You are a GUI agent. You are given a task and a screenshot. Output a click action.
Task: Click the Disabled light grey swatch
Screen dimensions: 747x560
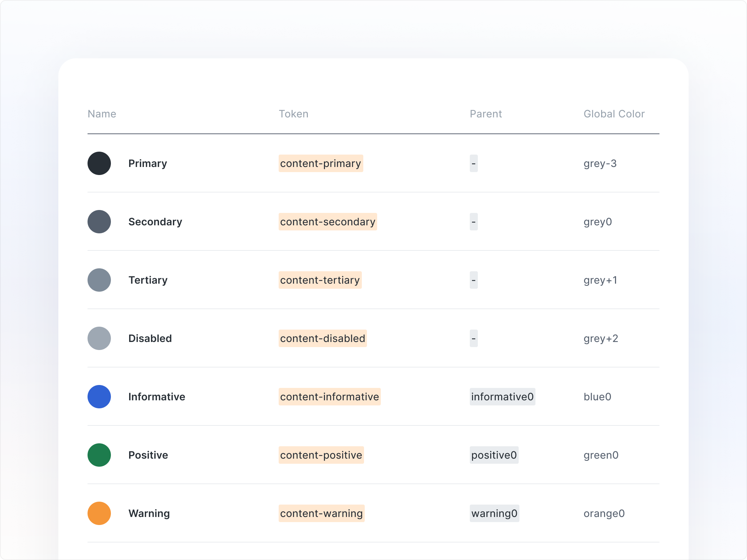(x=99, y=338)
